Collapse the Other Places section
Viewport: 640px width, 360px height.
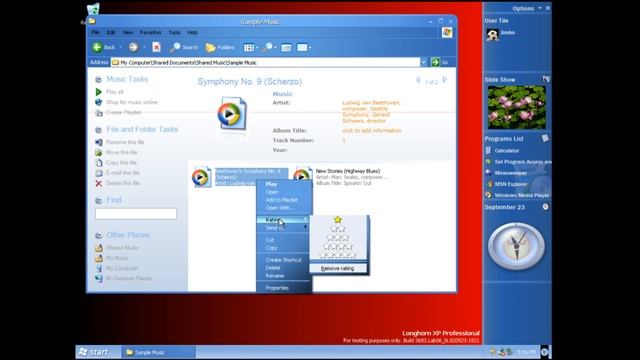(98, 236)
